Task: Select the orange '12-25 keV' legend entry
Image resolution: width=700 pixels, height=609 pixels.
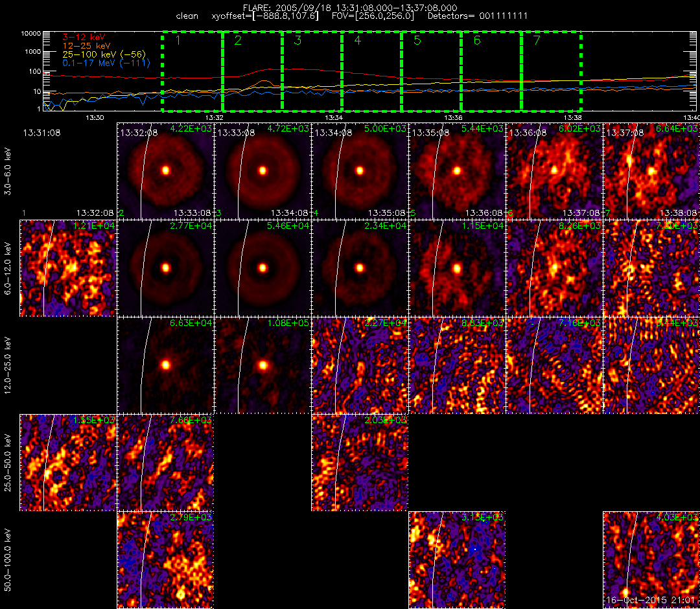Action: point(87,45)
